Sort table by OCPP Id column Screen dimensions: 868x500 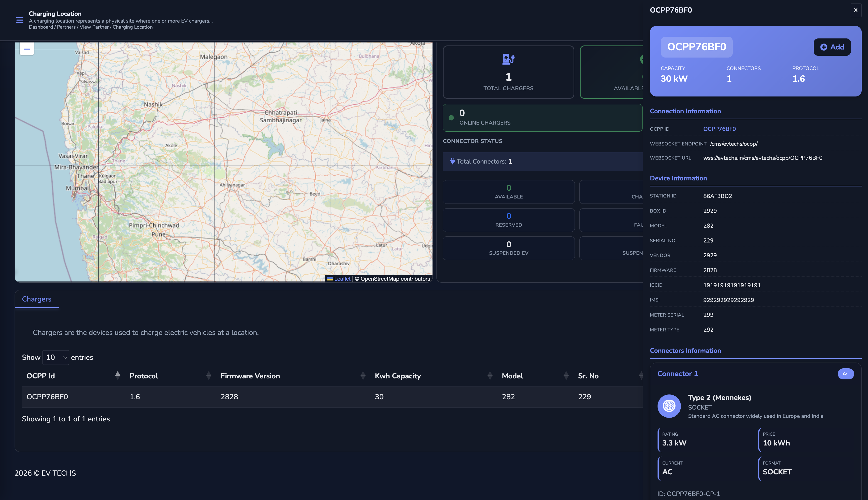tap(40, 376)
